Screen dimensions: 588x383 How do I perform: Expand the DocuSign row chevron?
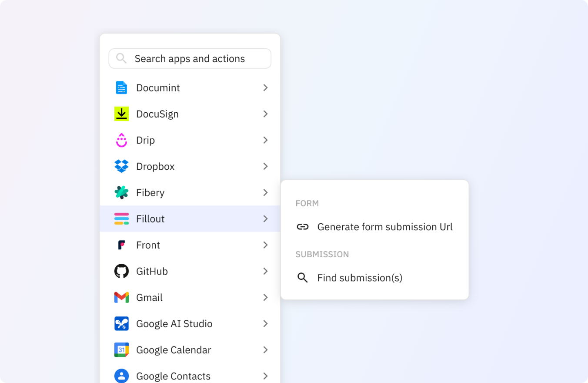(x=265, y=114)
